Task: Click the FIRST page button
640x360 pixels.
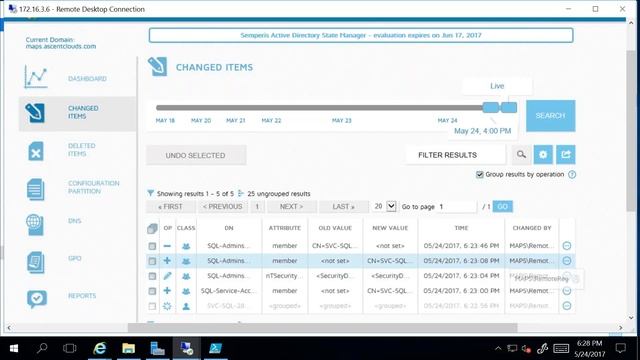Action: (171, 207)
